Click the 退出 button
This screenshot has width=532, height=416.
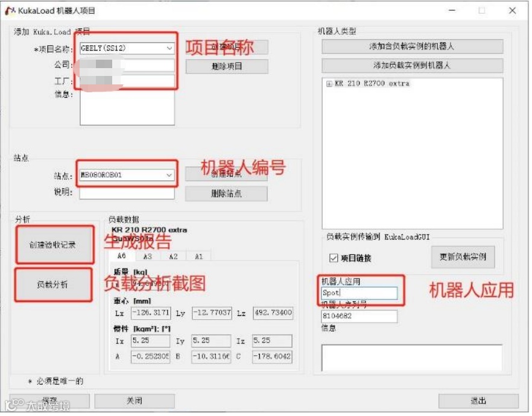pyautogui.click(x=478, y=401)
